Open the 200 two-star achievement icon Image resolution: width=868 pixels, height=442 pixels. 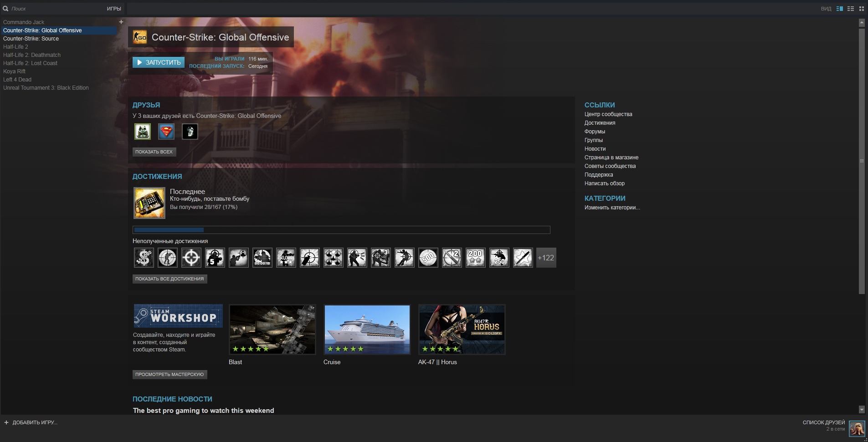pos(475,258)
